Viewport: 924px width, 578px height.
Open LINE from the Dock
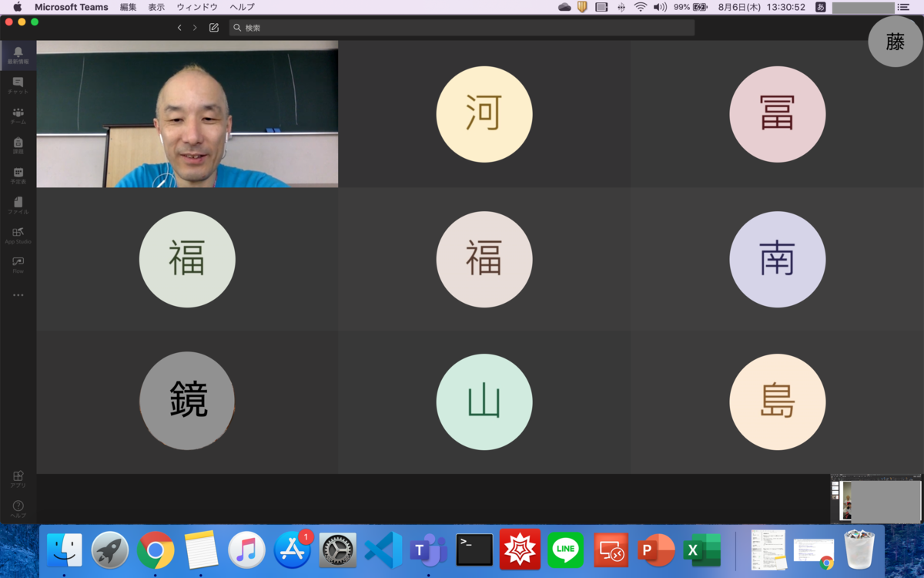(565, 551)
